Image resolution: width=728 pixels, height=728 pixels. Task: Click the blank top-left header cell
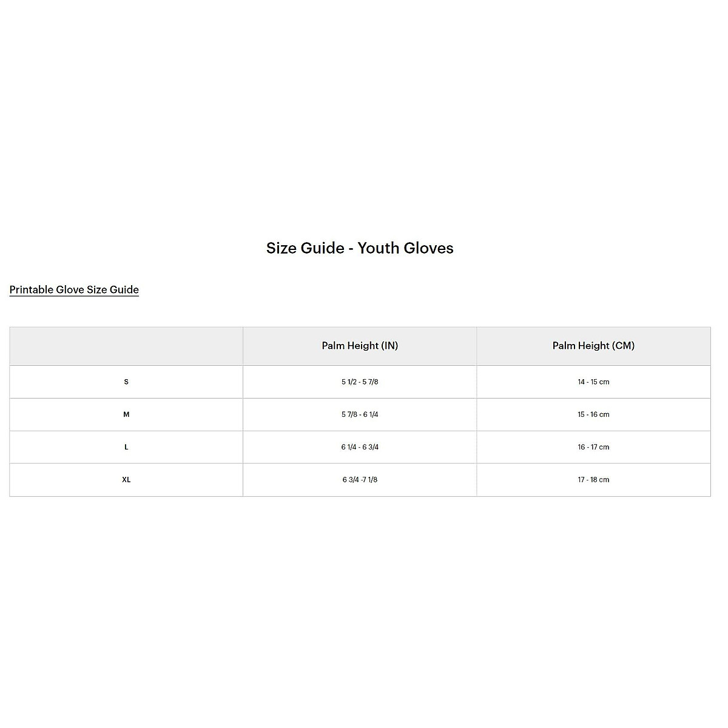click(126, 346)
